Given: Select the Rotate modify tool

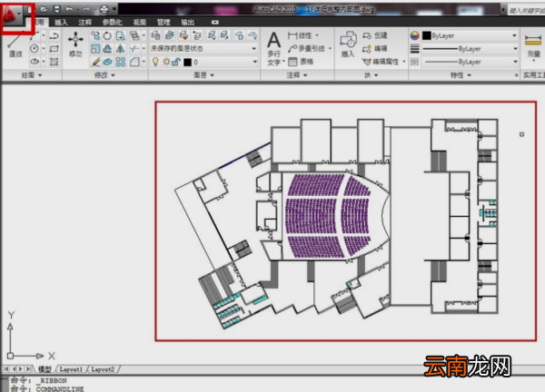Looking at the screenshot, I should [107, 35].
